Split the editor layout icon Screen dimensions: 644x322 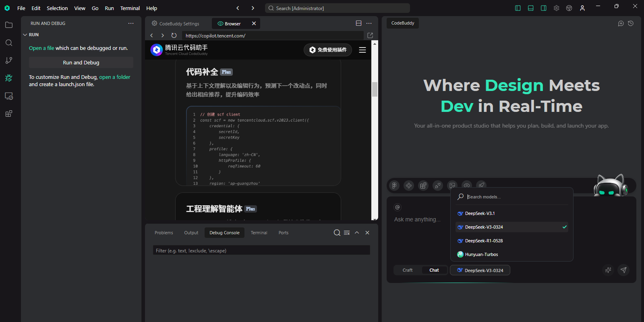pyautogui.click(x=359, y=23)
